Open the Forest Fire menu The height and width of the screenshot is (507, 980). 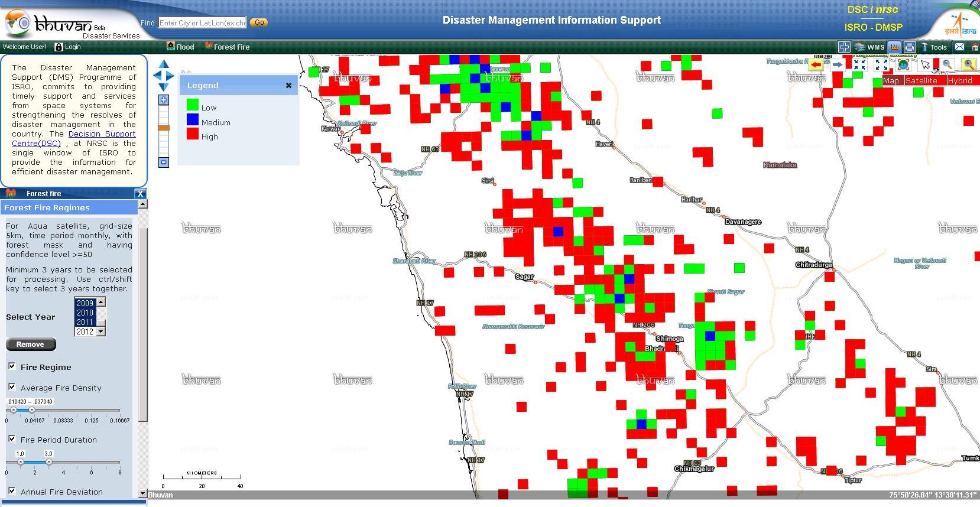227,47
